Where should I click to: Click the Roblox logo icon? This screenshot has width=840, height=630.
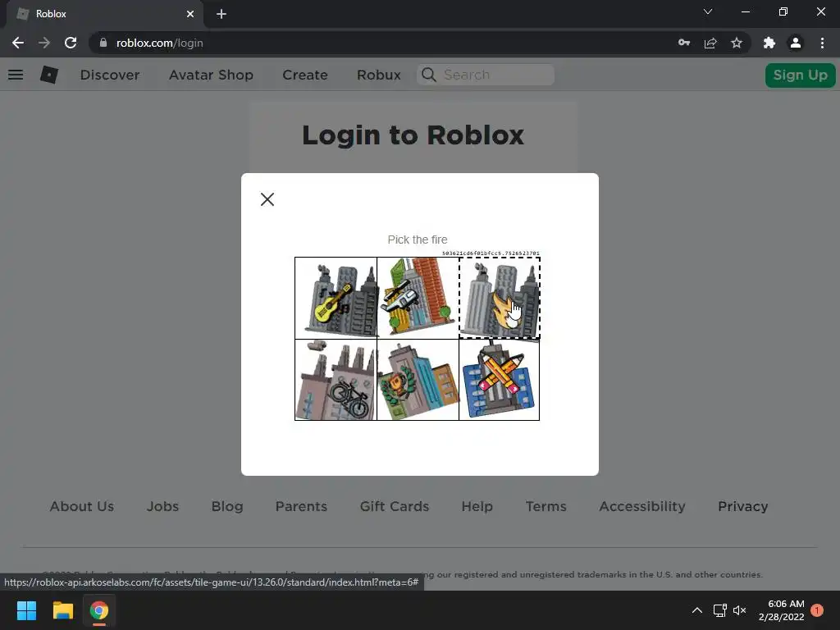[x=49, y=75]
